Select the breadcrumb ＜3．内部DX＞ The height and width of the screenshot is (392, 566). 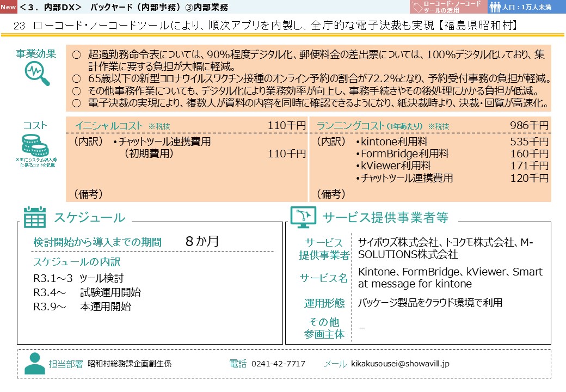tap(51, 7)
